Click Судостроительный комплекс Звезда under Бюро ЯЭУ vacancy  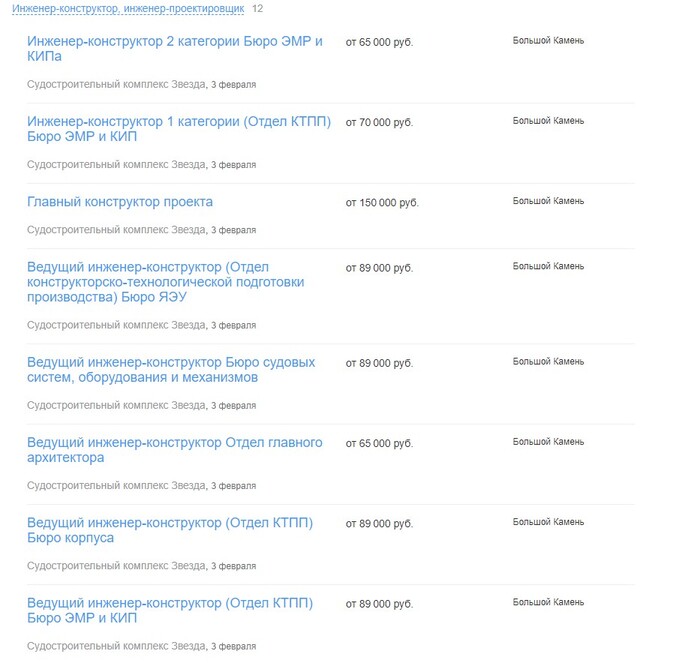click(x=116, y=325)
